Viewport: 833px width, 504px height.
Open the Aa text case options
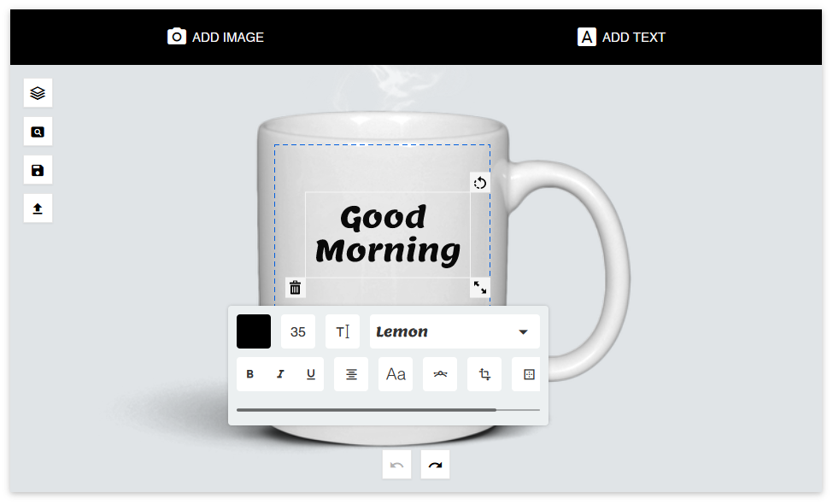coord(396,374)
